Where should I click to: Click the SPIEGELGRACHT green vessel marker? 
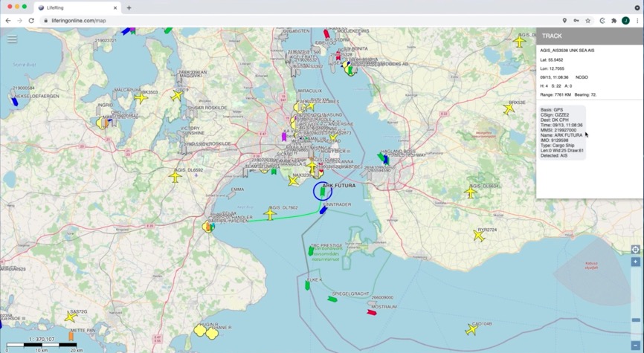click(x=332, y=299)
